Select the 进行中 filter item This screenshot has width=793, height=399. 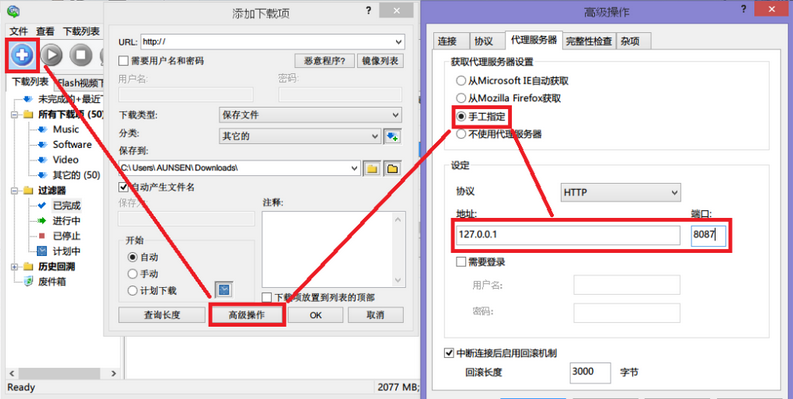click(x=67, y=220)
